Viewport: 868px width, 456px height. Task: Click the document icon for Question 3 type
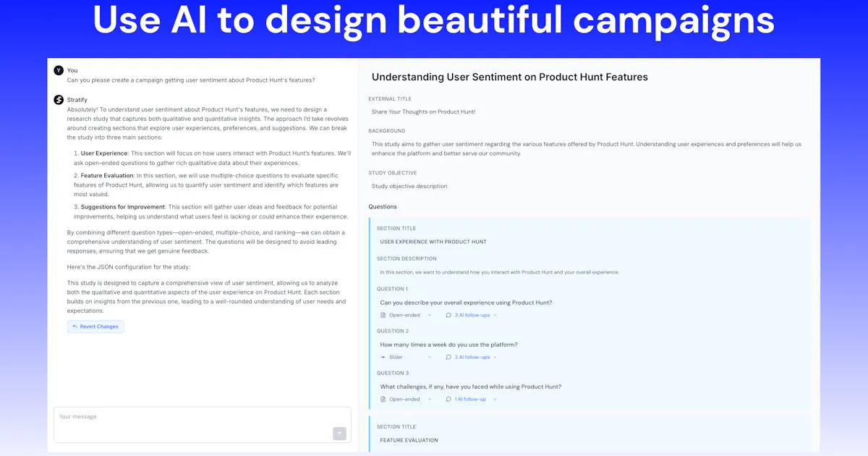click(x=383, y=399)
